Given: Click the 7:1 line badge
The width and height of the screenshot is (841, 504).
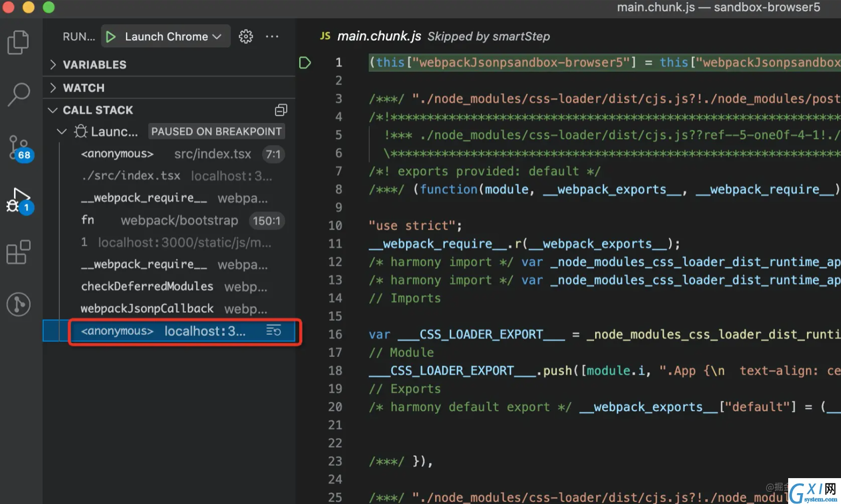Looking at the screenshot, I should tap(273, 155).
